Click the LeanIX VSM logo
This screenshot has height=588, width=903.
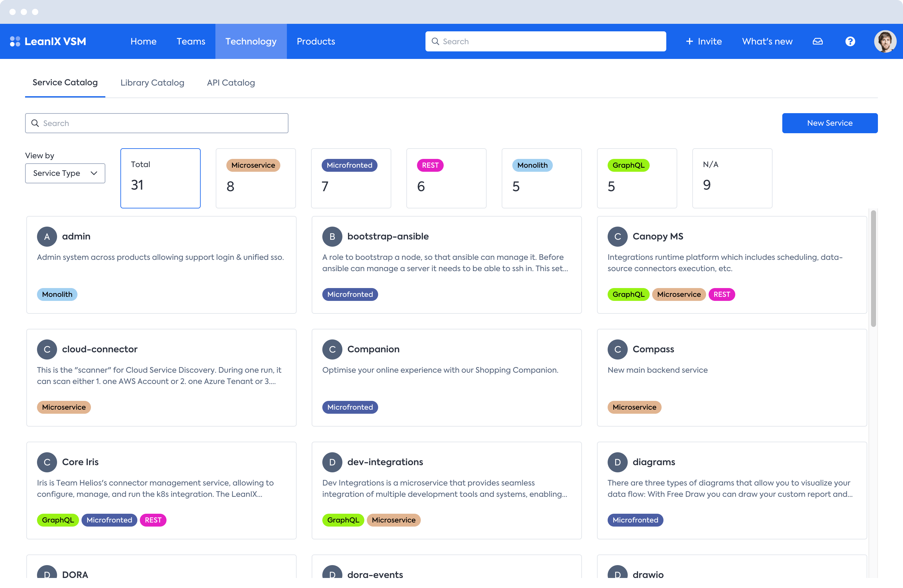(x=48, y=41)
